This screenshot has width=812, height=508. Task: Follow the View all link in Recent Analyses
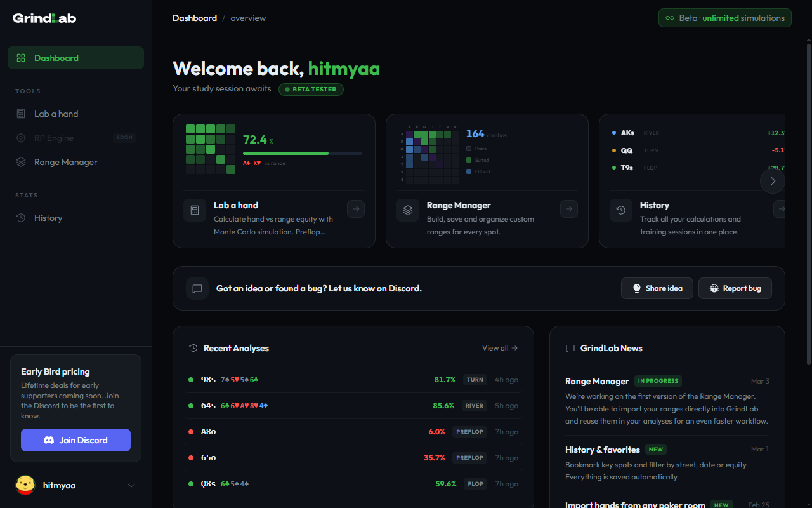pyautogui.click(x=499, y=347)
